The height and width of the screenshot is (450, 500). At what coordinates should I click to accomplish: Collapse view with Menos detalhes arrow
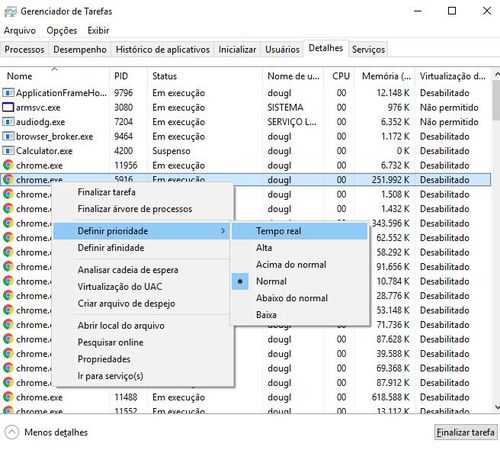(x=12, y=432)
